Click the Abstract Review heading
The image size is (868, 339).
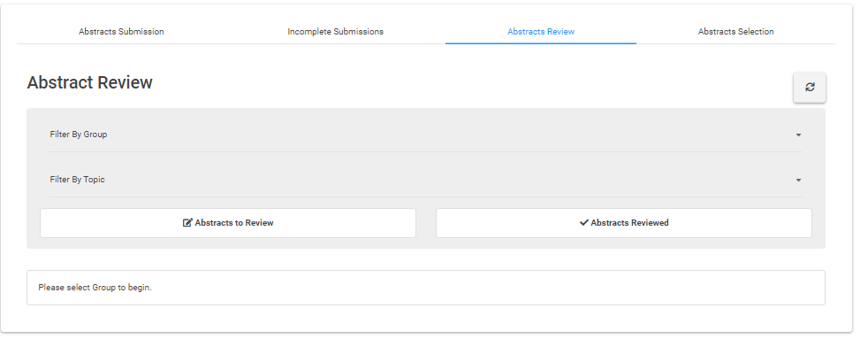(x=89, y=82)
